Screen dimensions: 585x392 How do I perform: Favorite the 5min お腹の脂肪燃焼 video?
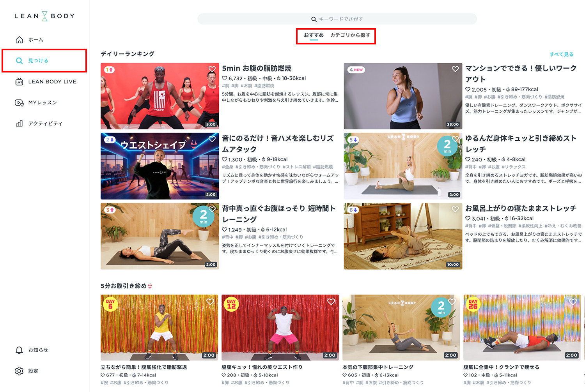tap(212, 69)
